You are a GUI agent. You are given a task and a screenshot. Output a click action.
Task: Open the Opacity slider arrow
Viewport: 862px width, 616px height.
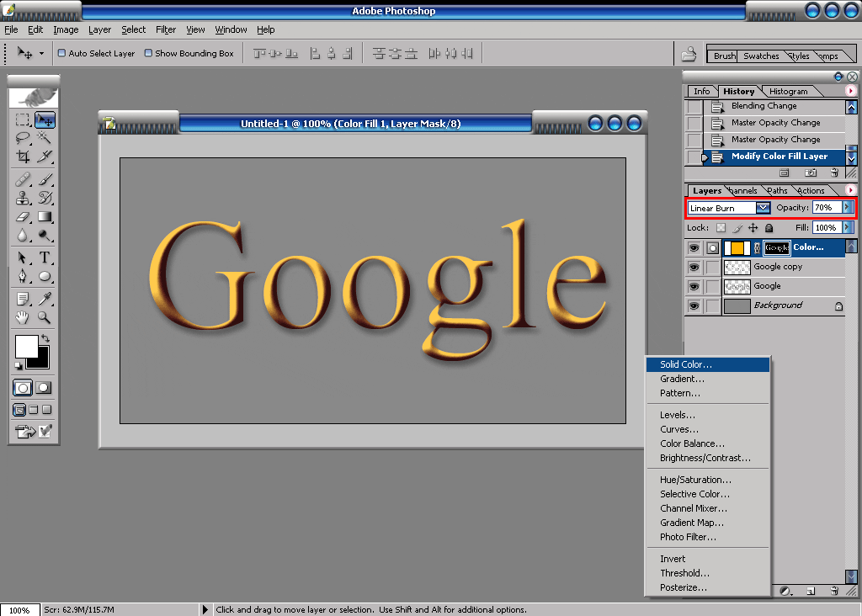(847, 207)
